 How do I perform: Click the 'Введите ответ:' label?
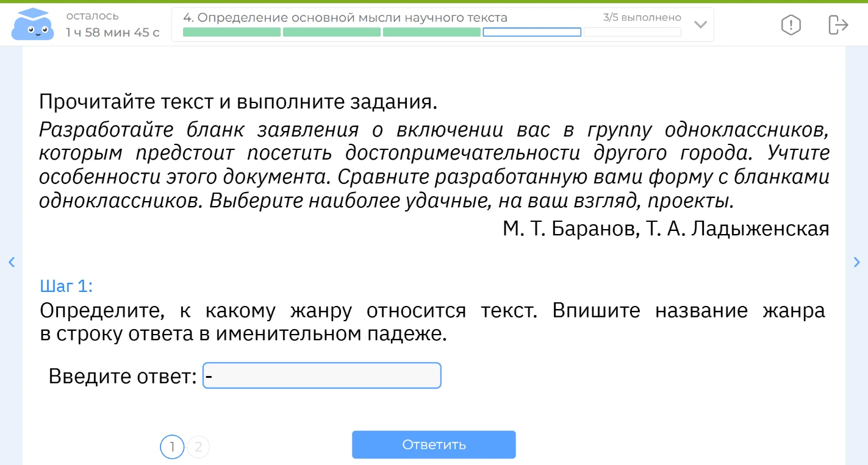tap(123, 376)
